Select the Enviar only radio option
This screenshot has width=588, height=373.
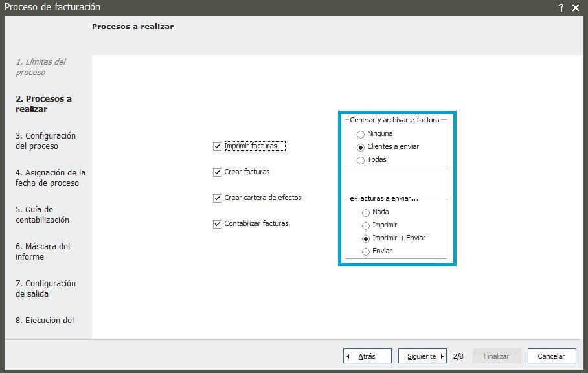coord(366,251)
